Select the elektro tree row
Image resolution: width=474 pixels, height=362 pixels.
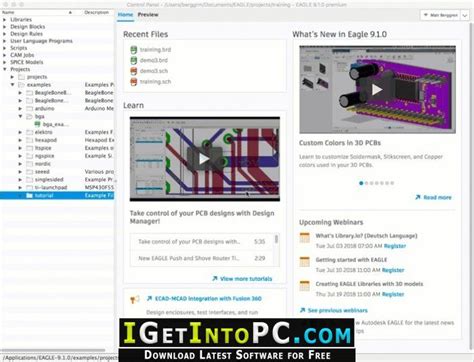(x=57, y=132)
